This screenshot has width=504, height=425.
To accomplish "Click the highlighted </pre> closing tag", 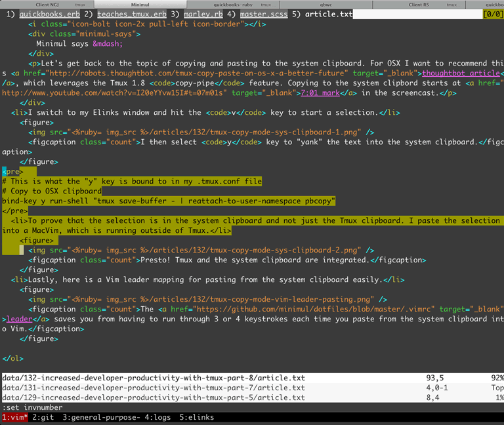I will (x=15, y=211).
